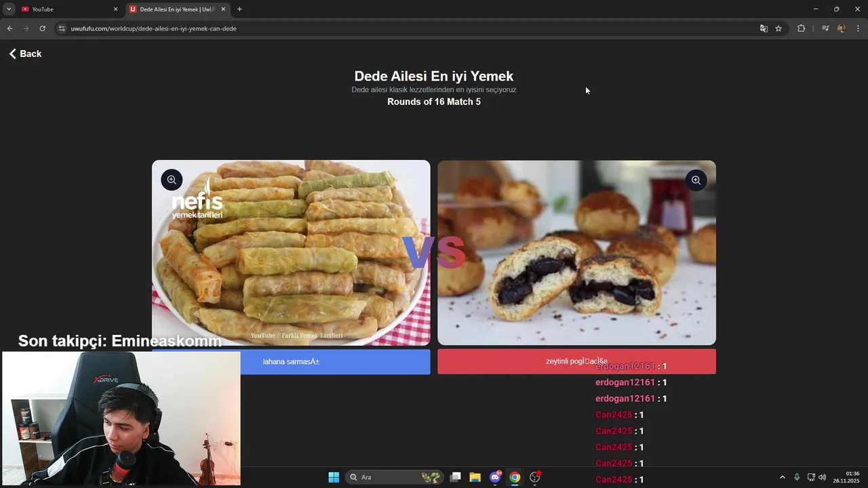Open File Explorer from the taskbar
The image size is (868, 488).
click(x=475, y=477)
